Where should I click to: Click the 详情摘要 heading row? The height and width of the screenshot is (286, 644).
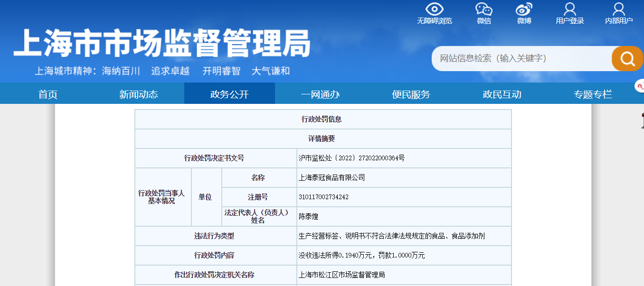click(323, 138)
